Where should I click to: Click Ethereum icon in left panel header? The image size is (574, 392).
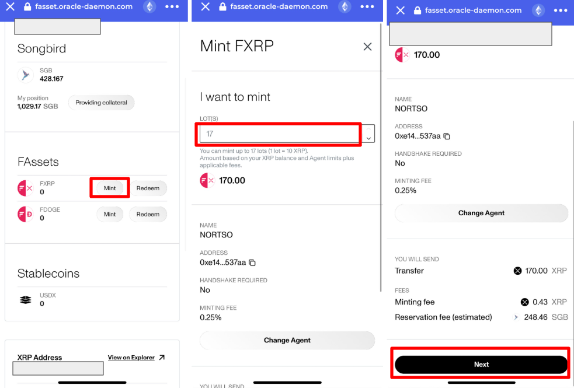click(x=149, y=6)
